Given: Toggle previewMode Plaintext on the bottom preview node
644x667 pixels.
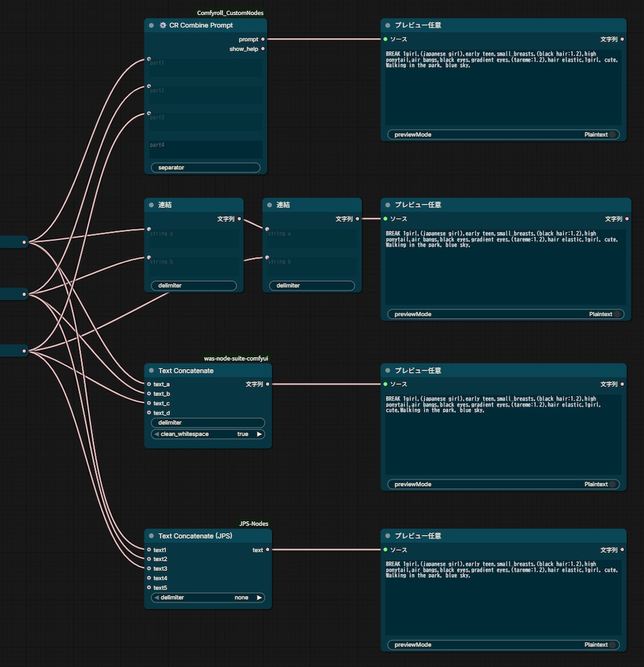Looking at the screenshot, I should pyautogui.click(x=504, y=644).
